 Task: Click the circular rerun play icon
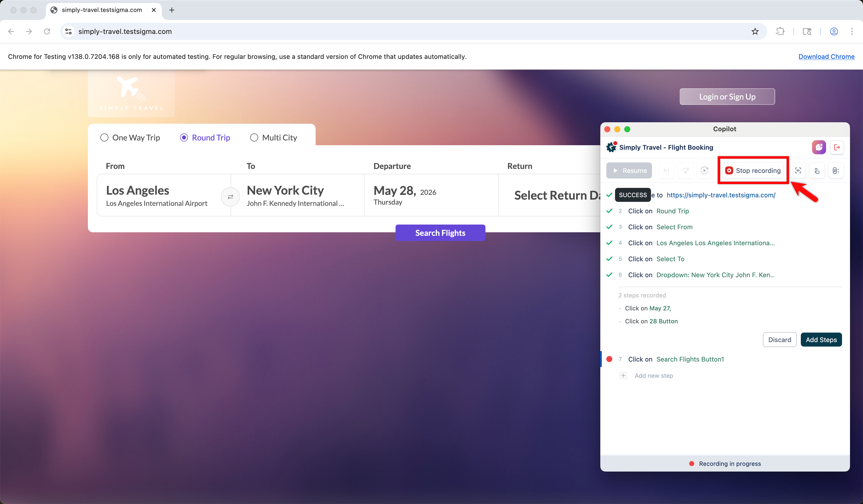click(x=704, y=170)
